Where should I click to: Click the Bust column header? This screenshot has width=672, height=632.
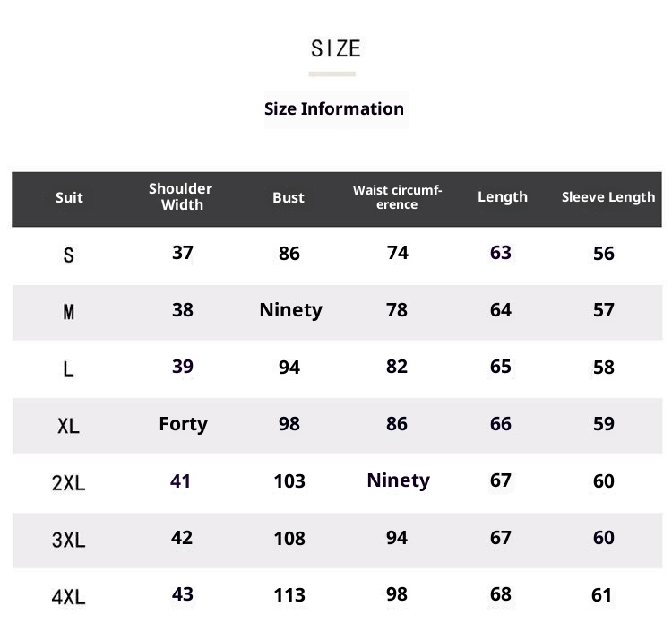pyautogui.click(x=289, y=197)
